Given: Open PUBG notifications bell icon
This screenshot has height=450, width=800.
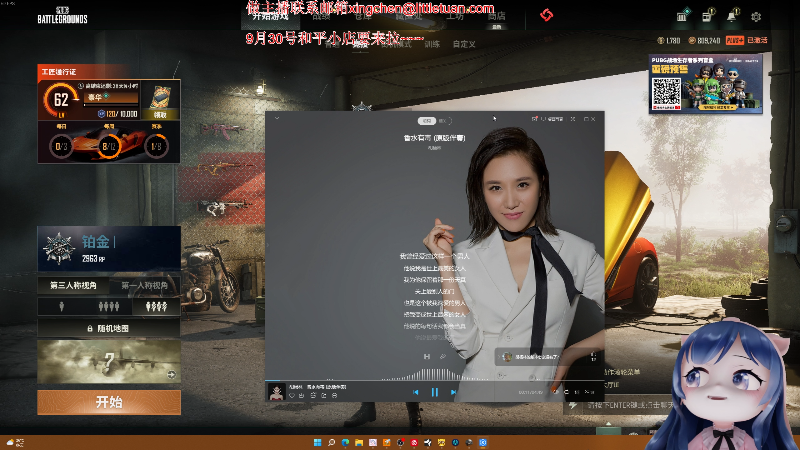Looking at the screenshot, I should (x=732, y=16).
